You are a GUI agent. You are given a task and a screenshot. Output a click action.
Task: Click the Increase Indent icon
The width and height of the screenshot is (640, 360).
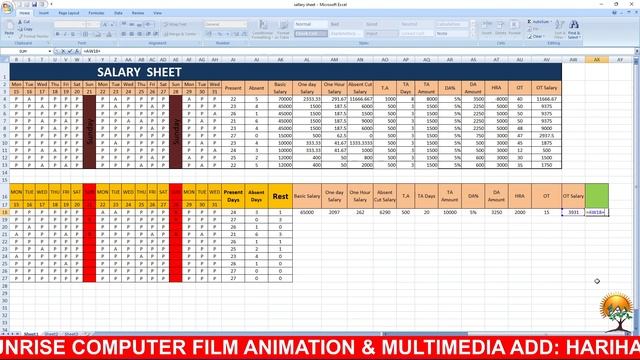click(x=156, y=34)
